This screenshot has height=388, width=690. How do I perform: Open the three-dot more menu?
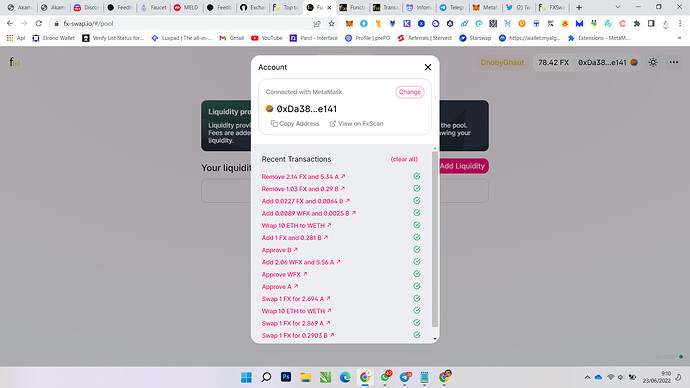tap(674, 62)
